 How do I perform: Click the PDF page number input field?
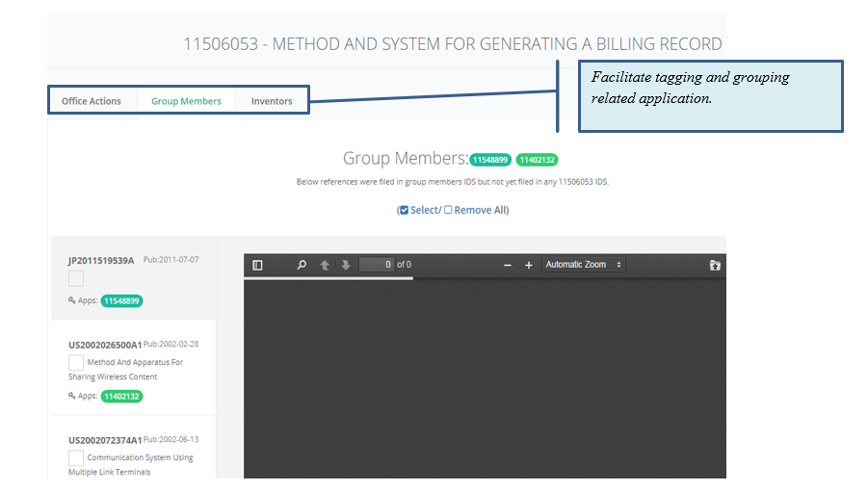[x=376, y=265]
